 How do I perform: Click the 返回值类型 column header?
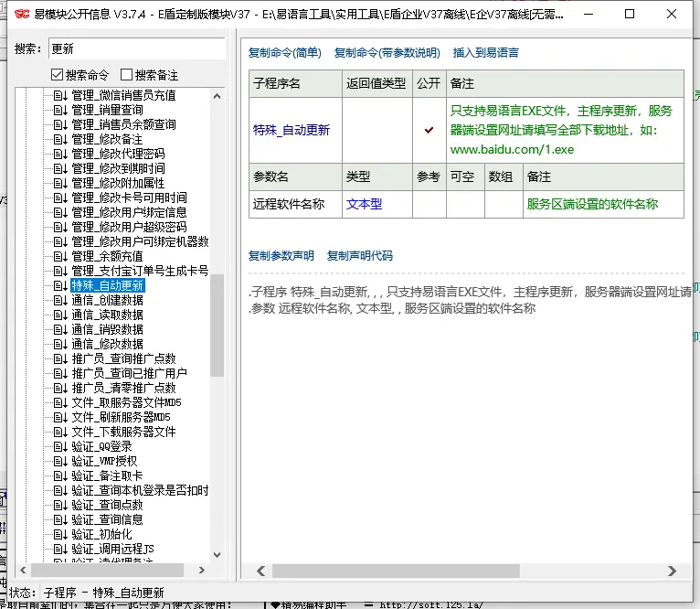[377, 83]
